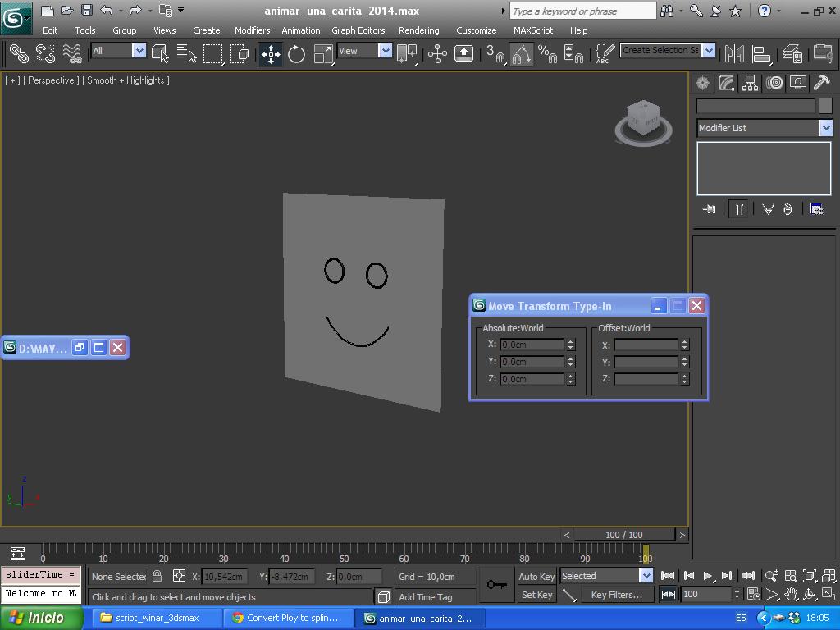Click the Select by Name icon
Viewport: 840px width, 630px height.
tap(186, 54)
